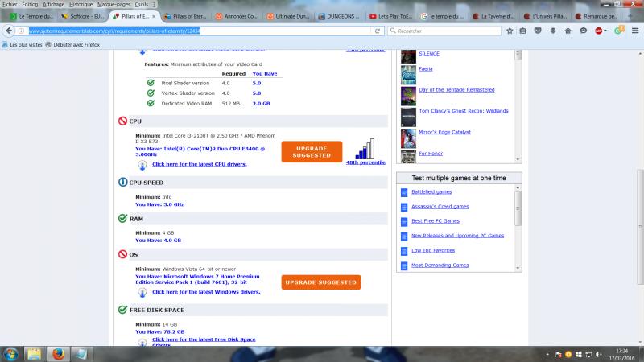Switch to the DUNGEONS tab

(340, 16)
